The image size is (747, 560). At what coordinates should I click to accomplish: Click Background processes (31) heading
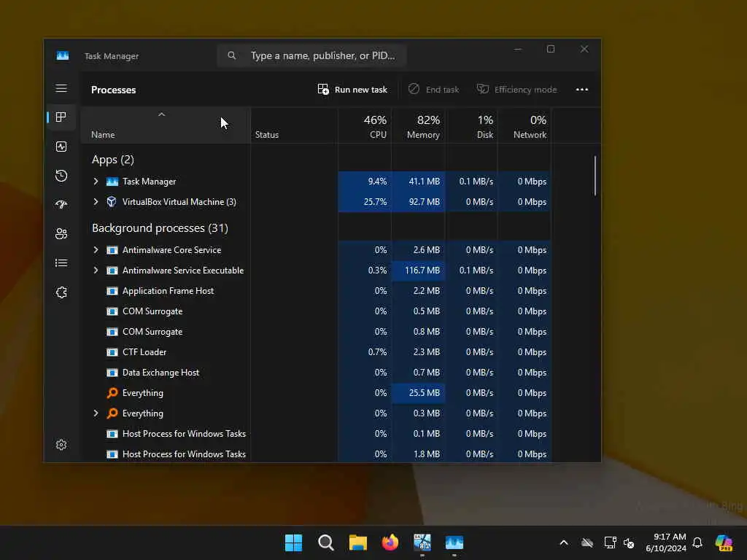tap(160, 228)
